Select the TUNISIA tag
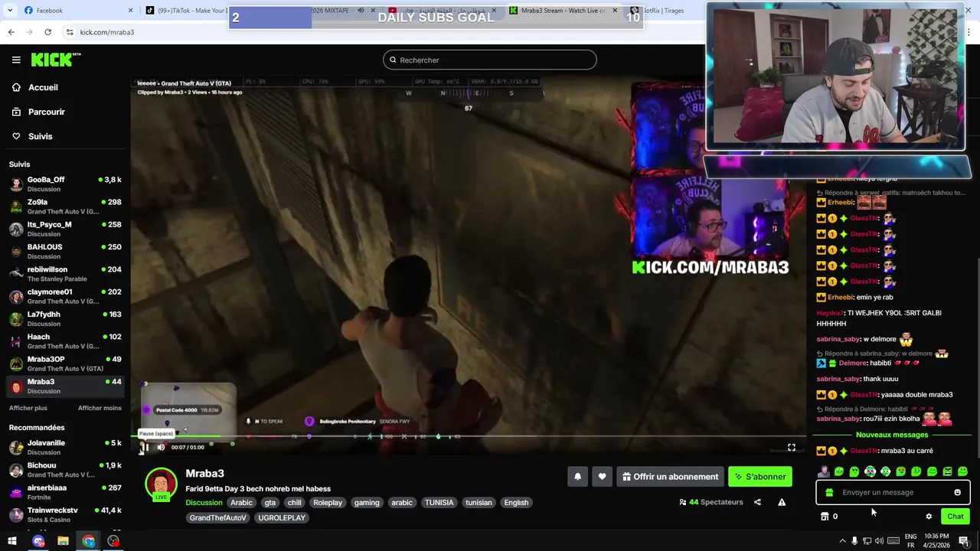Viewport: 980px width, 551px height. (439, 503)
